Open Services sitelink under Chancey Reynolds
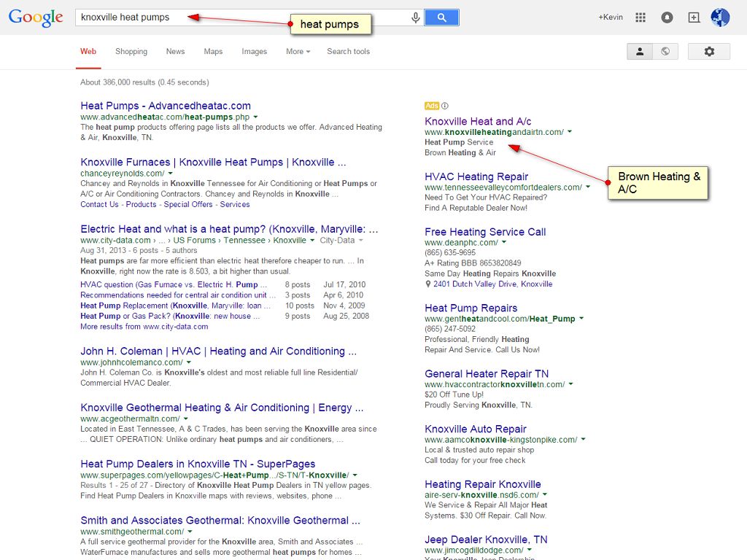Viewport: 747px width, 560px height. point(235,204)
